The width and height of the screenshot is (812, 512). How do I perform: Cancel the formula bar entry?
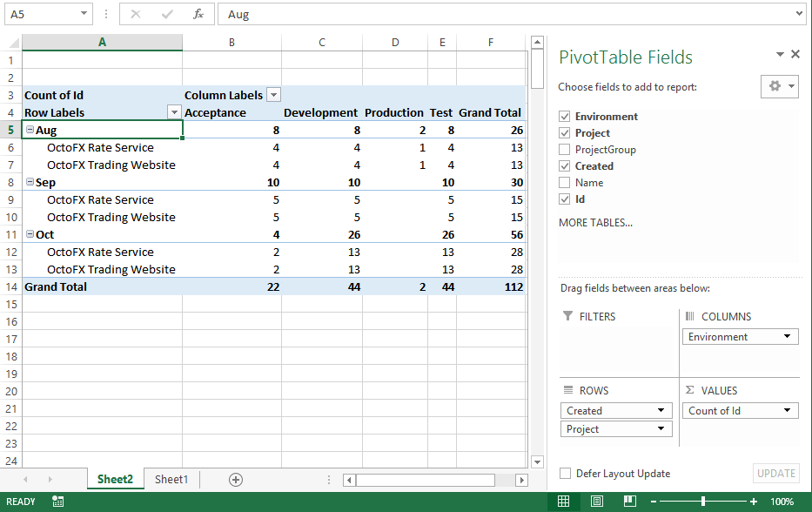(136, 14)
